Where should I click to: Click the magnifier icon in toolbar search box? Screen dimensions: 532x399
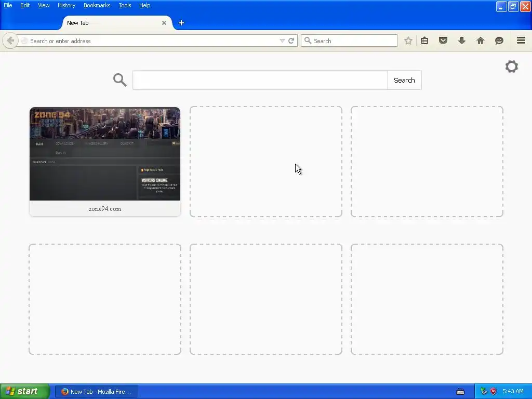308,41
